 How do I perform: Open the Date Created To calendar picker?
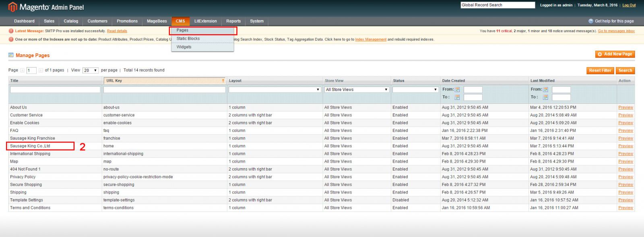[457, 97]
